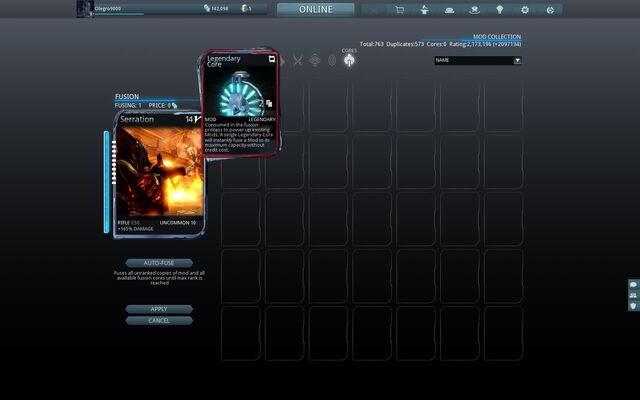Open the lightbulb icon in top bar

500,10
